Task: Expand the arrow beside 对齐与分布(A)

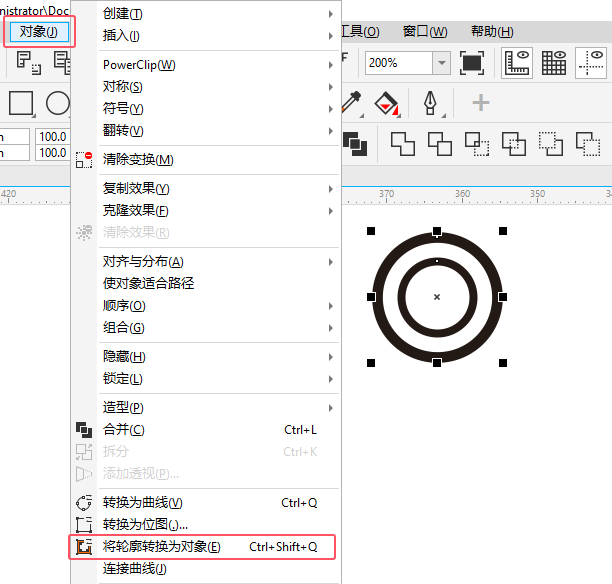Action: (x=331, y=262)
